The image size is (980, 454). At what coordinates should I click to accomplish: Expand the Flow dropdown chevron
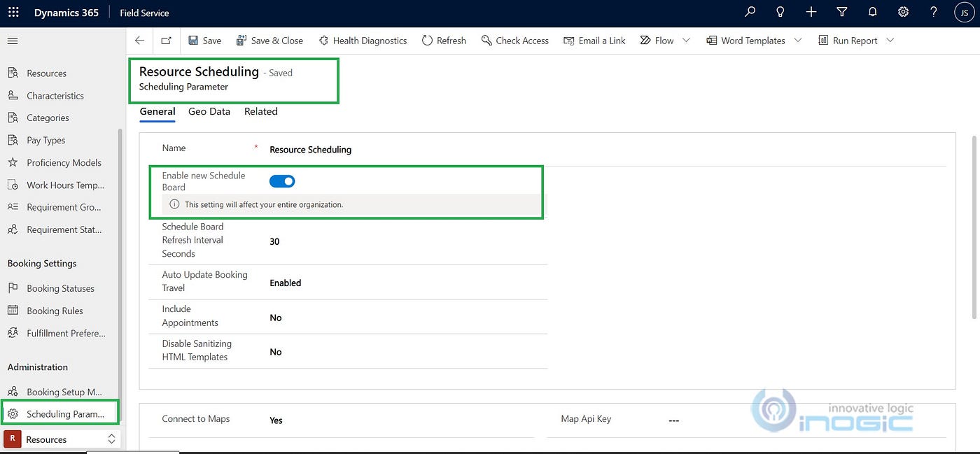(x=686, y=41)
